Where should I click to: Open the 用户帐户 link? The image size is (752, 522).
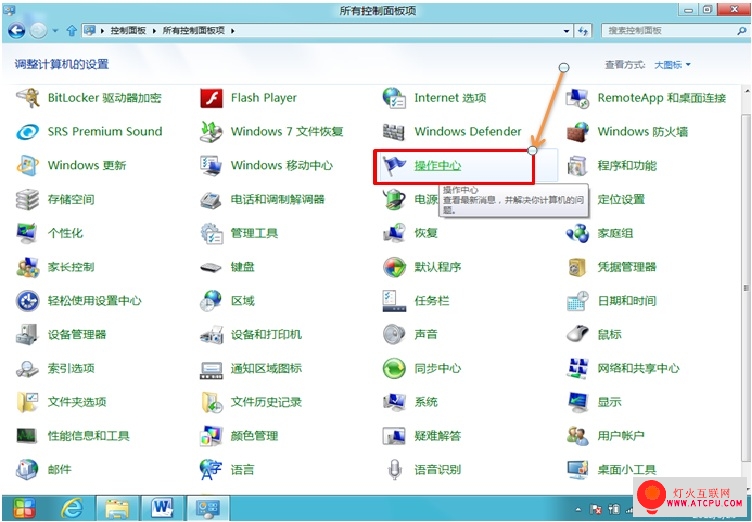pos(621,436)
